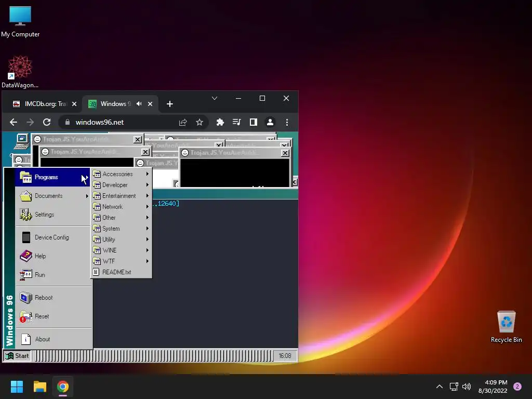The height and width of the screenshot is (399, 532).
Task: Open the DataWagon desktop shortcut
Action: [x=20, y=72]
